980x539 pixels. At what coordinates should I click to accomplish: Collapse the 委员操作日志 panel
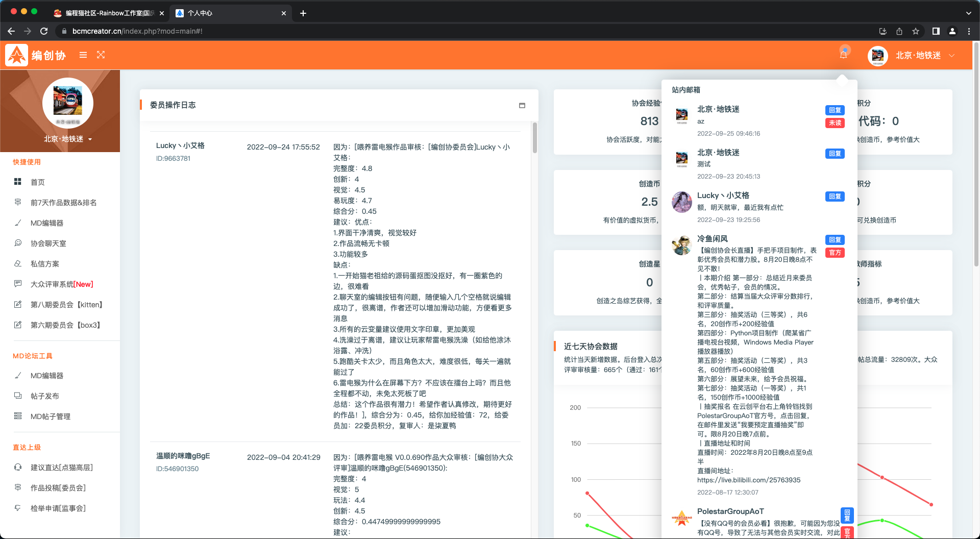(x=522, y=106)
